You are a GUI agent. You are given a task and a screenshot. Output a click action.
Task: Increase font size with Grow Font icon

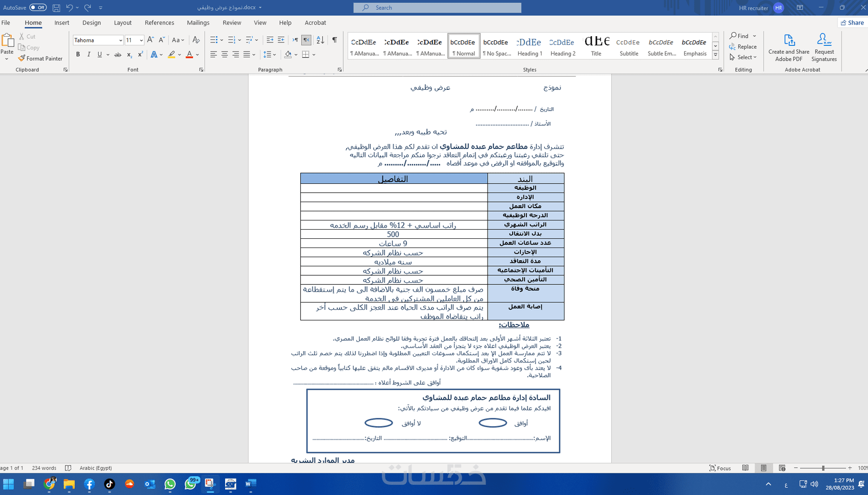(150, 40)
